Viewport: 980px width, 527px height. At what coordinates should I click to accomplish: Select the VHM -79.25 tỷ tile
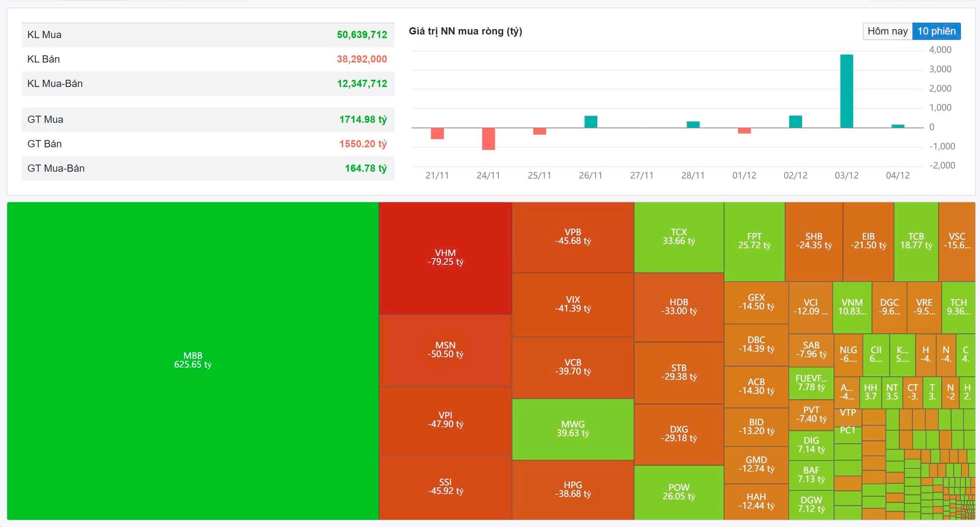445,258
